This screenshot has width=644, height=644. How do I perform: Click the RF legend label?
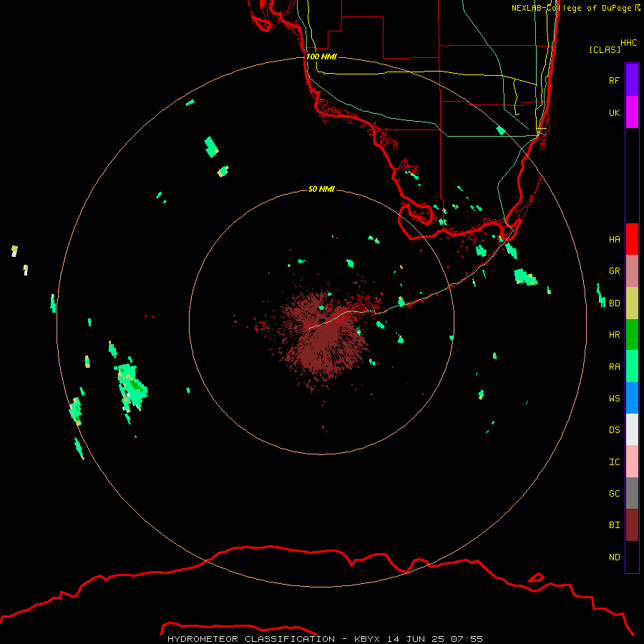614,80
